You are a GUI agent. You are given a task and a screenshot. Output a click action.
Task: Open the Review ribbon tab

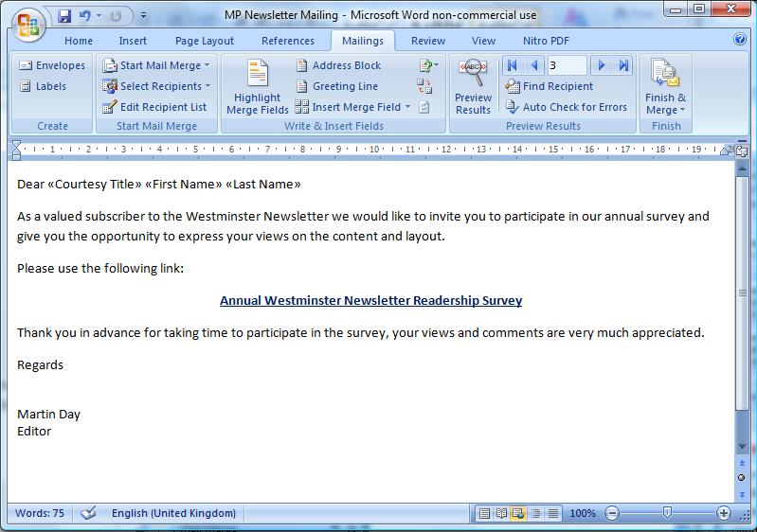(x=427, y=41)
